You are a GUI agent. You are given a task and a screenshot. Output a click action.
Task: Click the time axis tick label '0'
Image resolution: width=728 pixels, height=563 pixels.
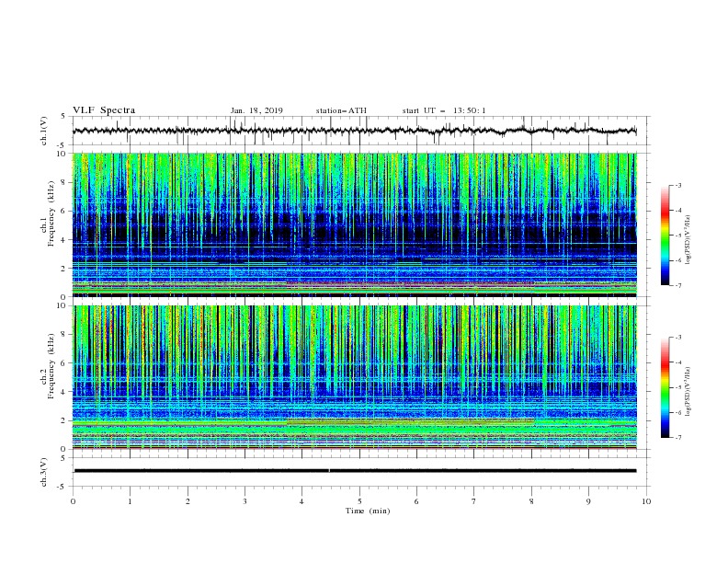pyautogui.click(x=73, y=501)
